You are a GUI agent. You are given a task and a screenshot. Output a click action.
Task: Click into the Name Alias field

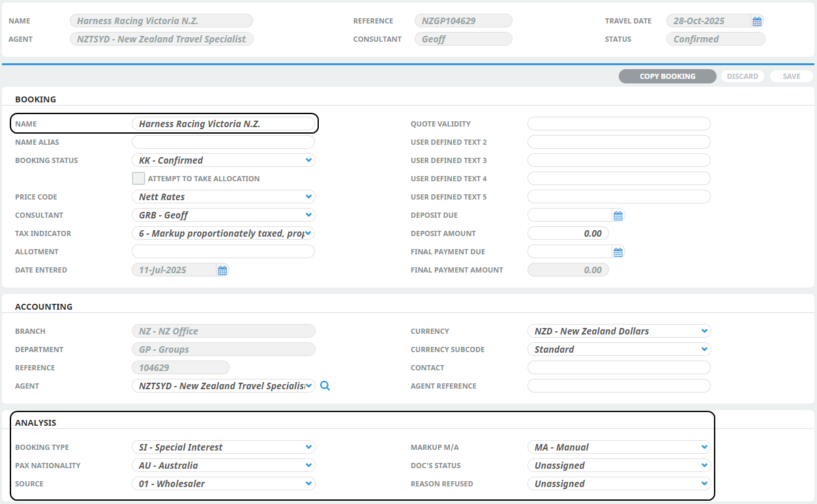(x=223, y=142)
